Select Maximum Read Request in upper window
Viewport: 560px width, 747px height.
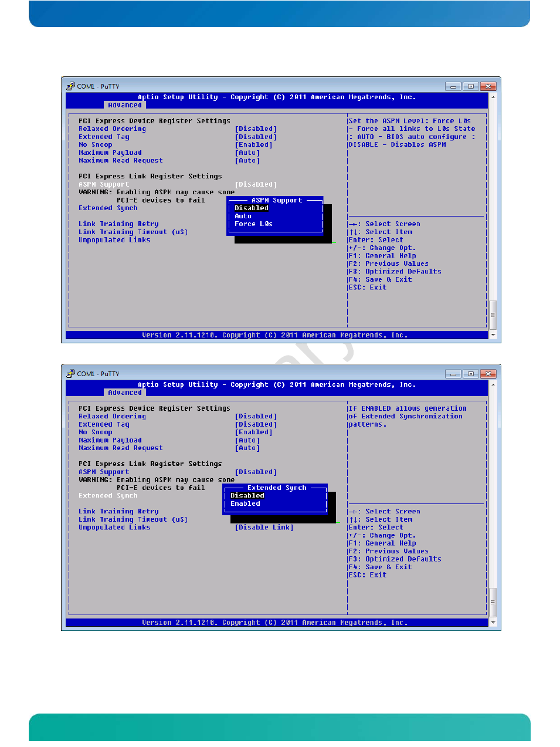point(121,160)
